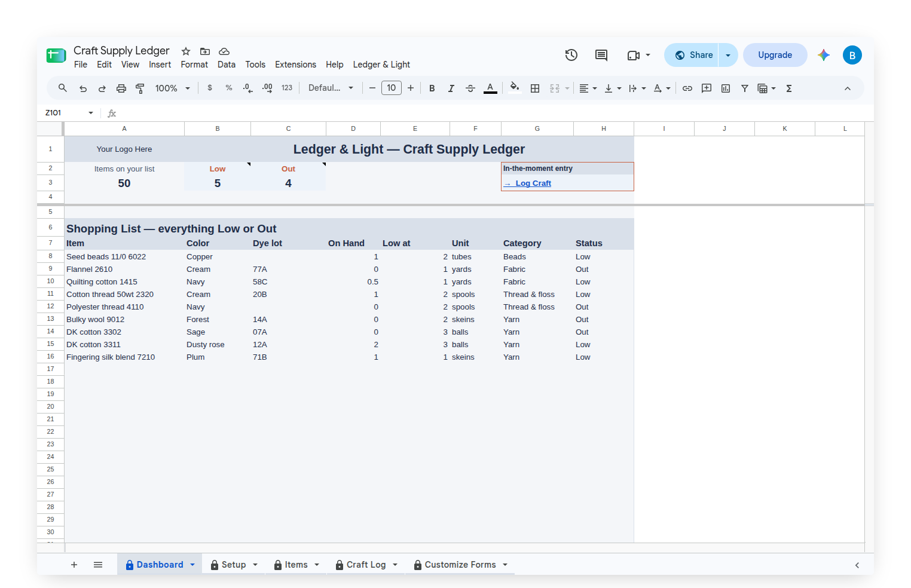Format as percent
The width and height of the screenshot is (911, 588).
229,88
